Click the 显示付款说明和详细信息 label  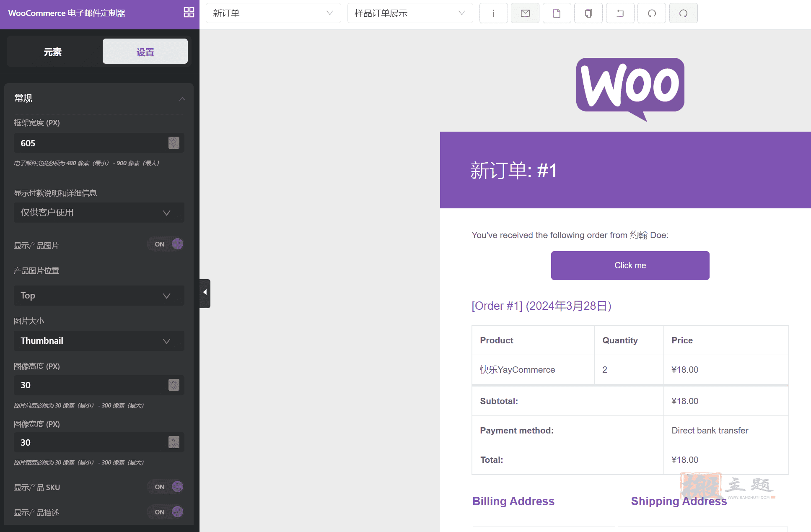(55, 193)
